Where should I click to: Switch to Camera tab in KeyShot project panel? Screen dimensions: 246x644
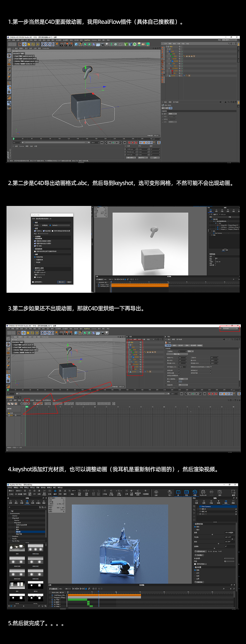tap(226, 502)
